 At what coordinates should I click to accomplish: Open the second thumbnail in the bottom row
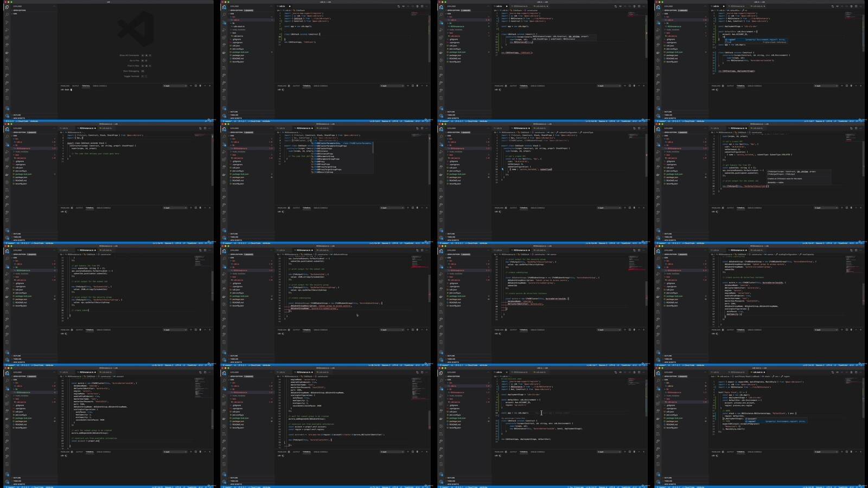pyautogui.click(x=325, y=427)
